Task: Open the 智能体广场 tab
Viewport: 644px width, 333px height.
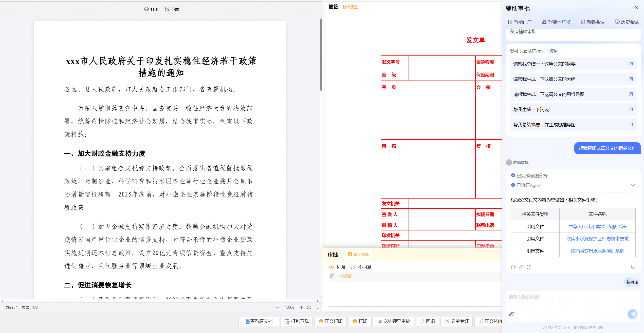Action: (556, 22)
